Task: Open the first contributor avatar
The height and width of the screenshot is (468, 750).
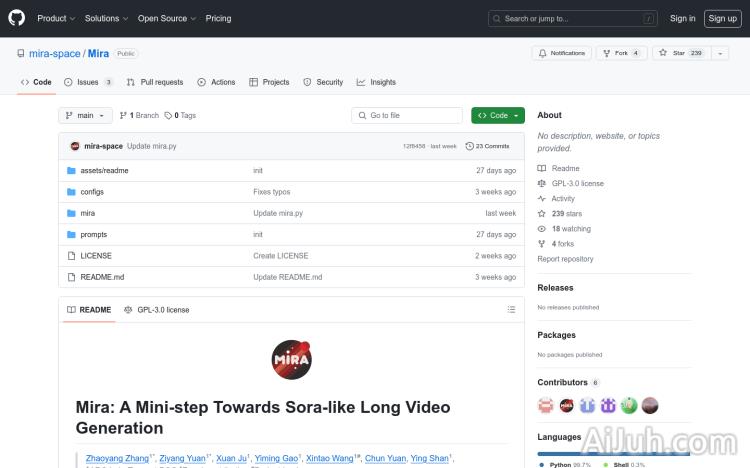Action: coord(546,405)
